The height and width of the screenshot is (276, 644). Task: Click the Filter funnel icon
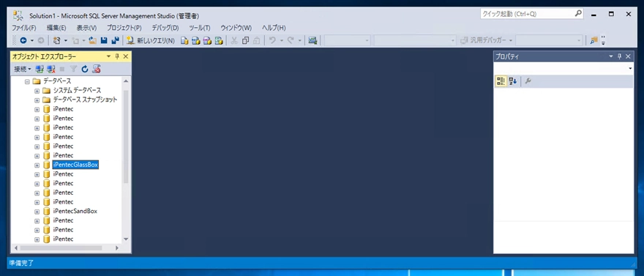pyautogui.click(x=73, y=69)
